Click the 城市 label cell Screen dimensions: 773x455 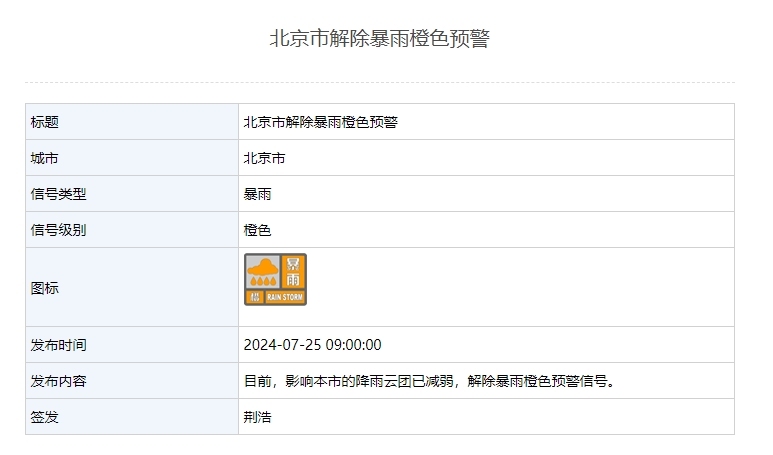[x=132, y=158]
